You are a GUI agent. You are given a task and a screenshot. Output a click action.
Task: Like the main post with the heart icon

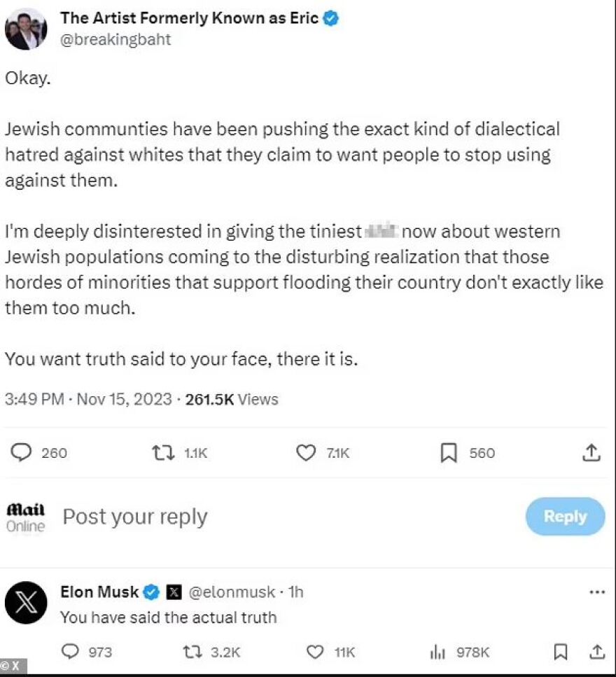point(306,453)
